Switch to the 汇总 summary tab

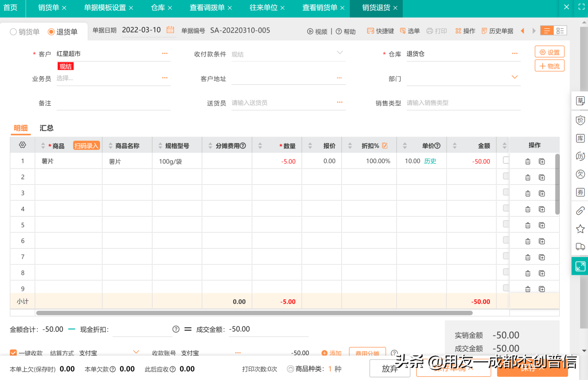46,128
